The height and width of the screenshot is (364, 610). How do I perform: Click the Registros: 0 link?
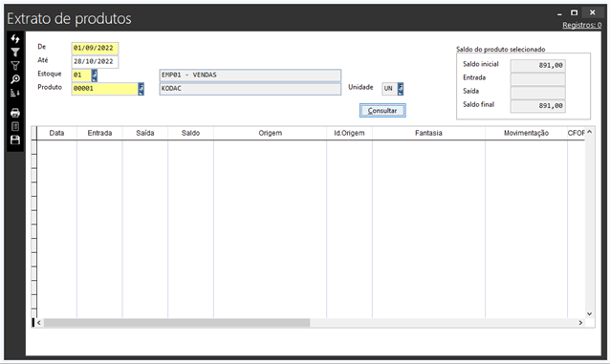(581, 25)
